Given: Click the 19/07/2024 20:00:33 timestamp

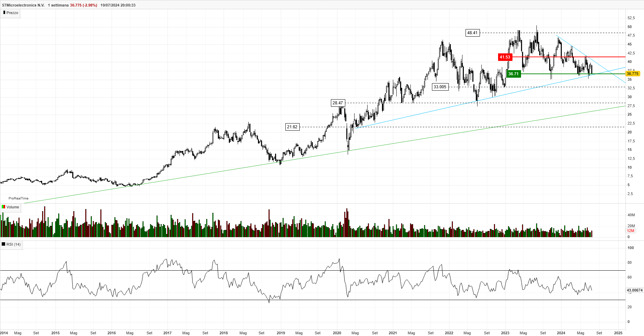Looking at the screenshot, I should pyautogui.click(x=118, y=5).
